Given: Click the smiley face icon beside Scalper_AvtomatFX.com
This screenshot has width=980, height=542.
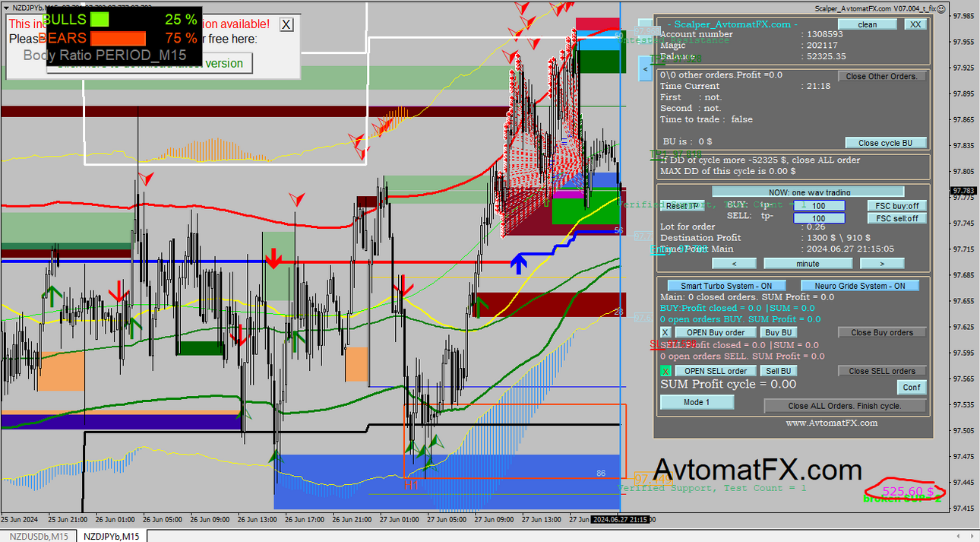Looking at the screenshot, I should pos(942,9).
